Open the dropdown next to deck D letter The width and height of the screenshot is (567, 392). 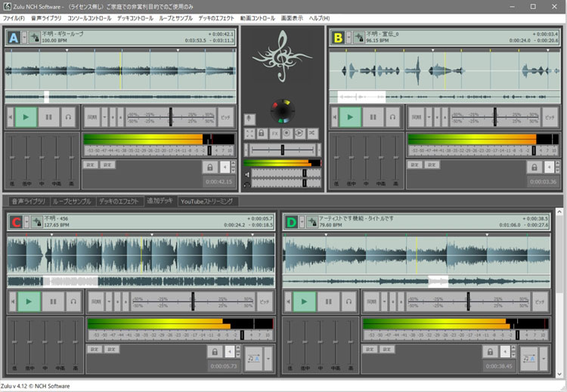pyautogui.click(x=302, y=222)
